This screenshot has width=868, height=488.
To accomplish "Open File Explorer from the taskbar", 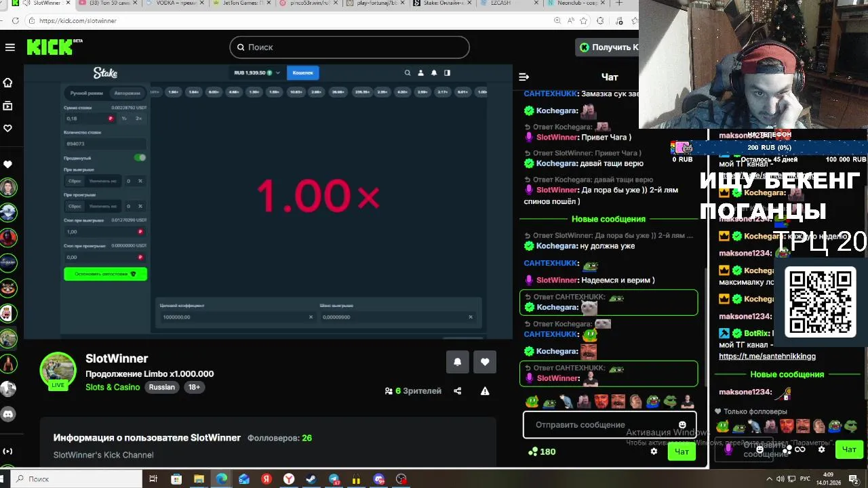I will 199,479.
